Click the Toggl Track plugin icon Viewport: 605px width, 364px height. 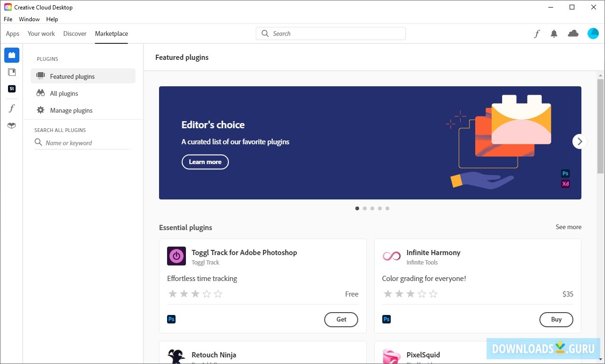176,256
